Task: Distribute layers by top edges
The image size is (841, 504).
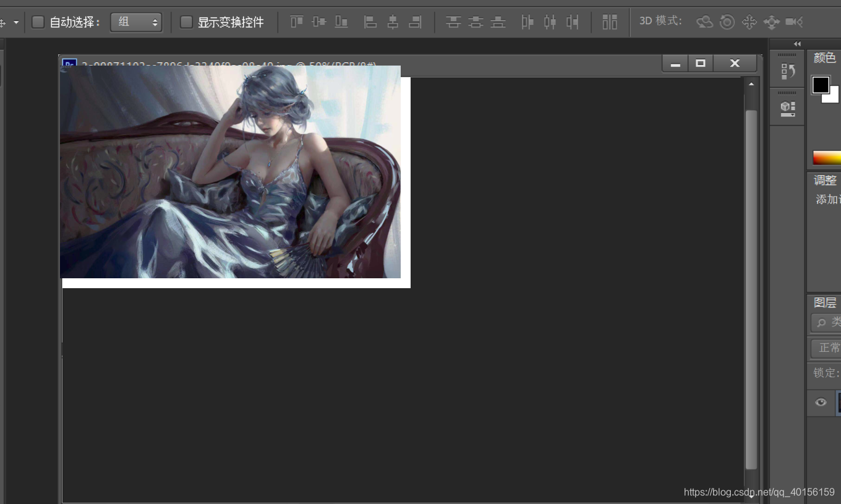Action: point(453,22)
